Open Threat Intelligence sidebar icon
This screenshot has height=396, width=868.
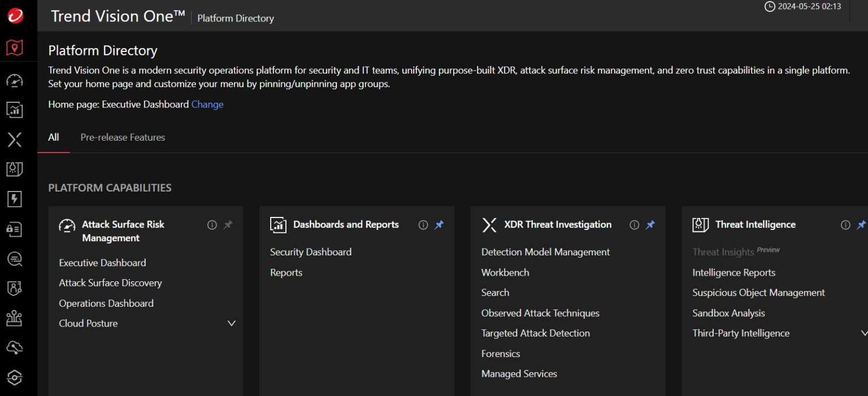15,169
